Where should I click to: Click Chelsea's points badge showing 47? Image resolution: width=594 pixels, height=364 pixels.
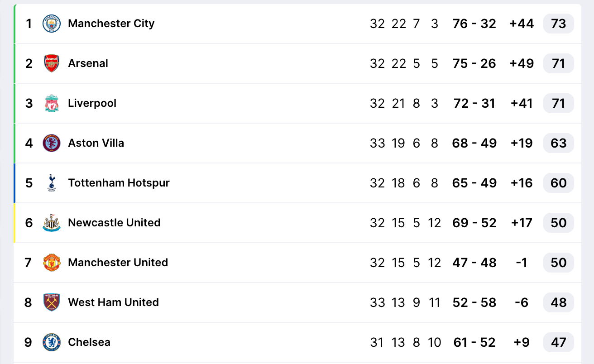[558, 342]
